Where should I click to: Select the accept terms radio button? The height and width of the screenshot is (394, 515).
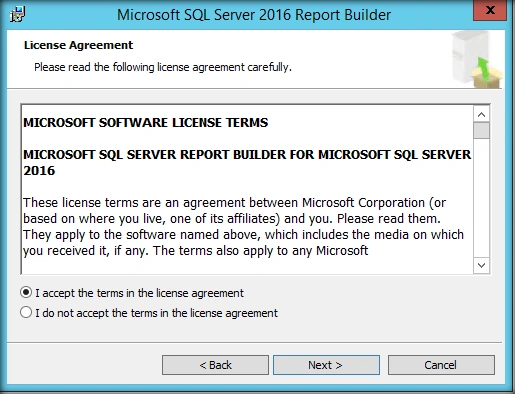(26, 293)
